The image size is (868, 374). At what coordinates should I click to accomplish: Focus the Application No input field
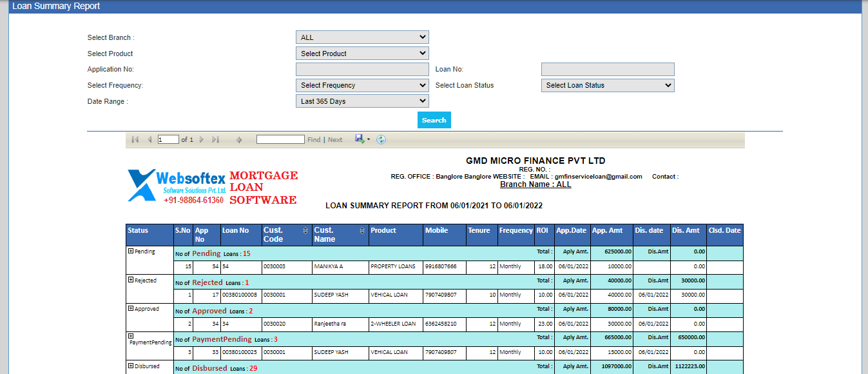(x=362, y=69)
